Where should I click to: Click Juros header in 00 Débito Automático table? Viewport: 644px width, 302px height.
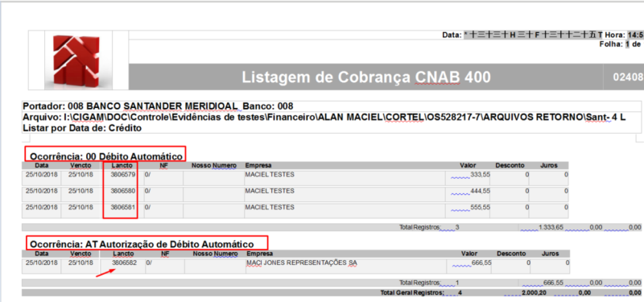click(549, 166)
